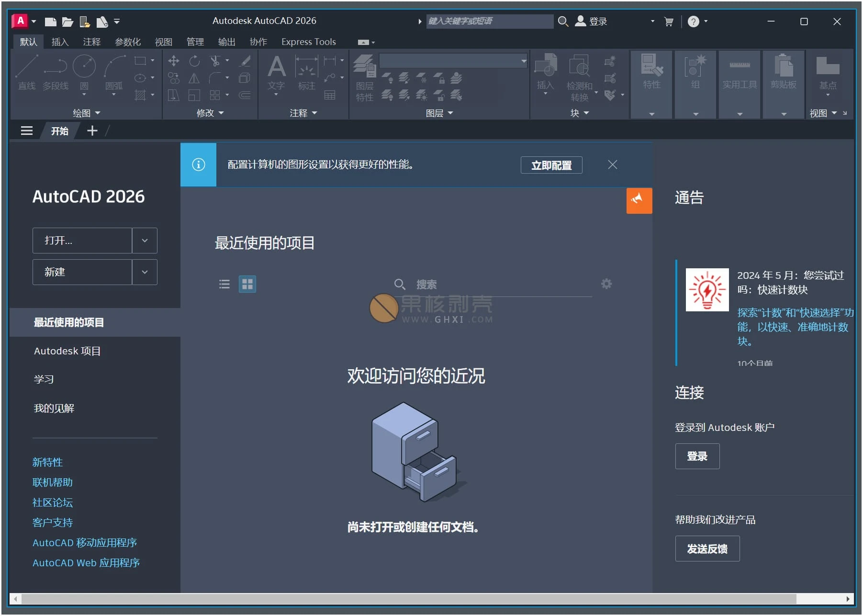Click the plus icon to add new tab
The image size is (863, 616).
92,131
